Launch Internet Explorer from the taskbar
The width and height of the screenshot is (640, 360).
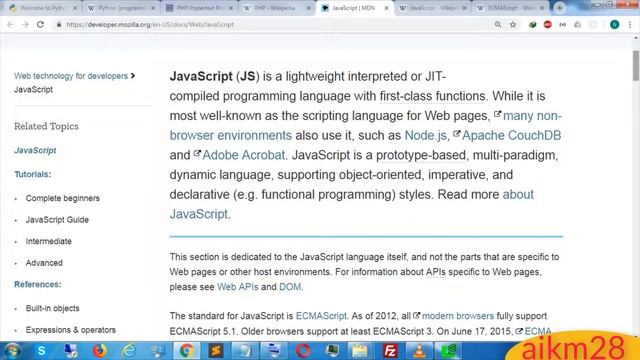click(x=129, y=351)
